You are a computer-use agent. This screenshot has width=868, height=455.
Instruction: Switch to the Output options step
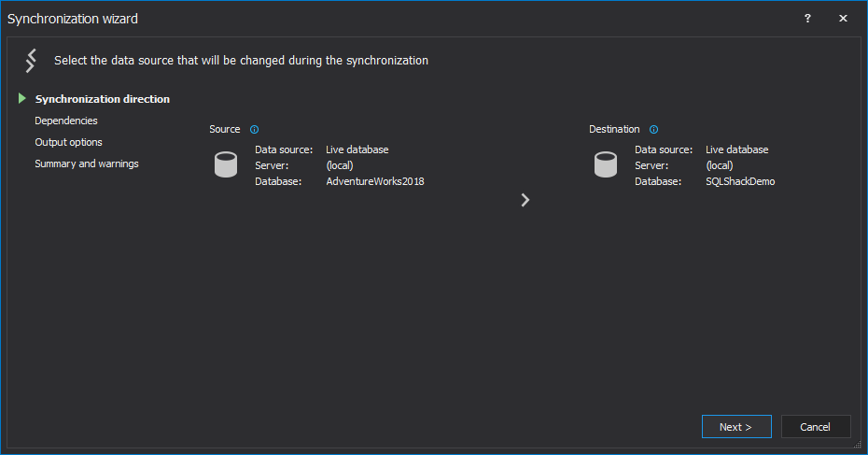coord(69,142)
